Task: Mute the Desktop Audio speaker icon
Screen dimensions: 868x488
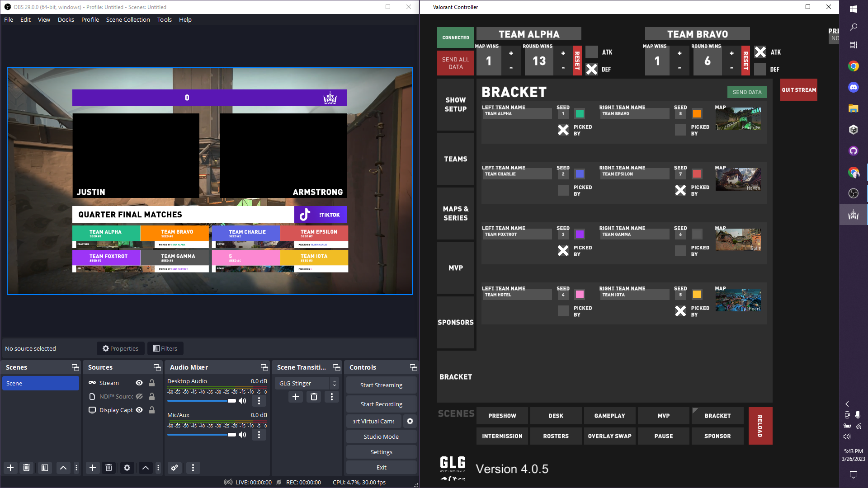Action: (x=243, y=401)
